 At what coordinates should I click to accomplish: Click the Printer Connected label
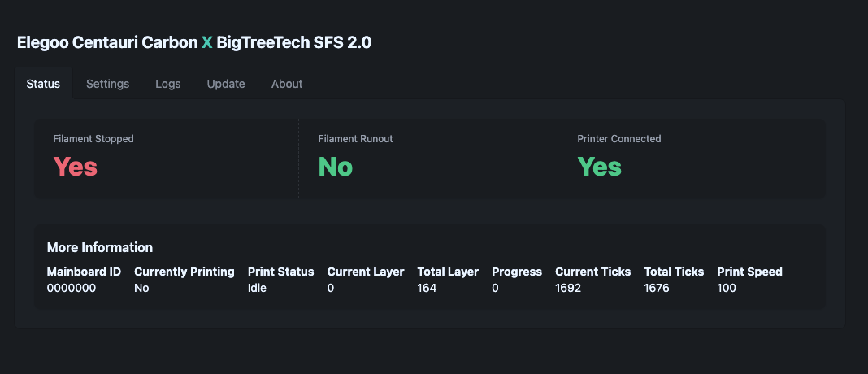click(x=618, y=138)
